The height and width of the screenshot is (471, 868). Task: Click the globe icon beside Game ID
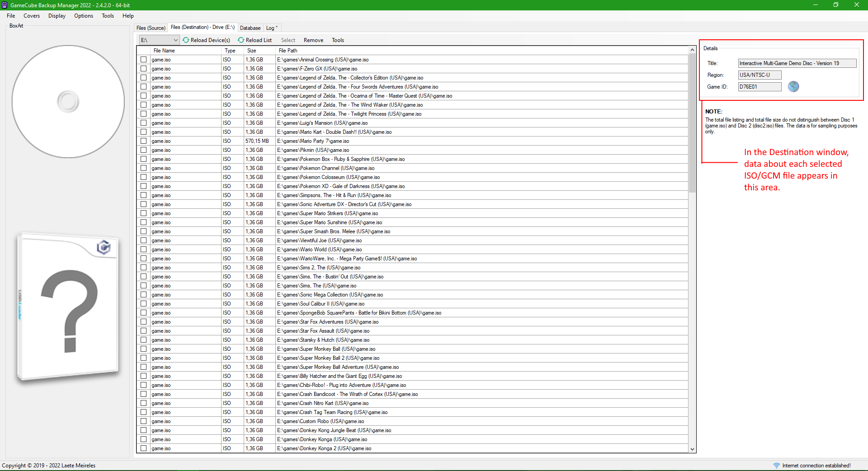tap(793, 86)
